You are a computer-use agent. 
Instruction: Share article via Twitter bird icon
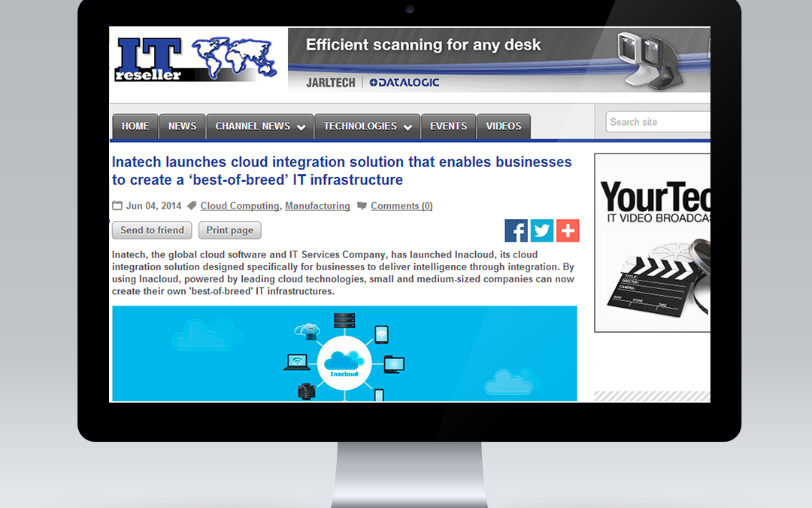click(x=541, y=231)
